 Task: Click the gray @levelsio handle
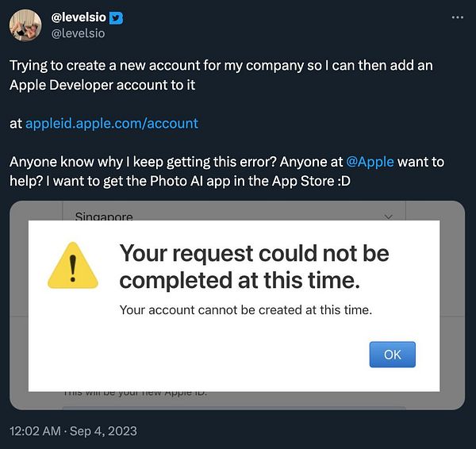click(79, 33)
